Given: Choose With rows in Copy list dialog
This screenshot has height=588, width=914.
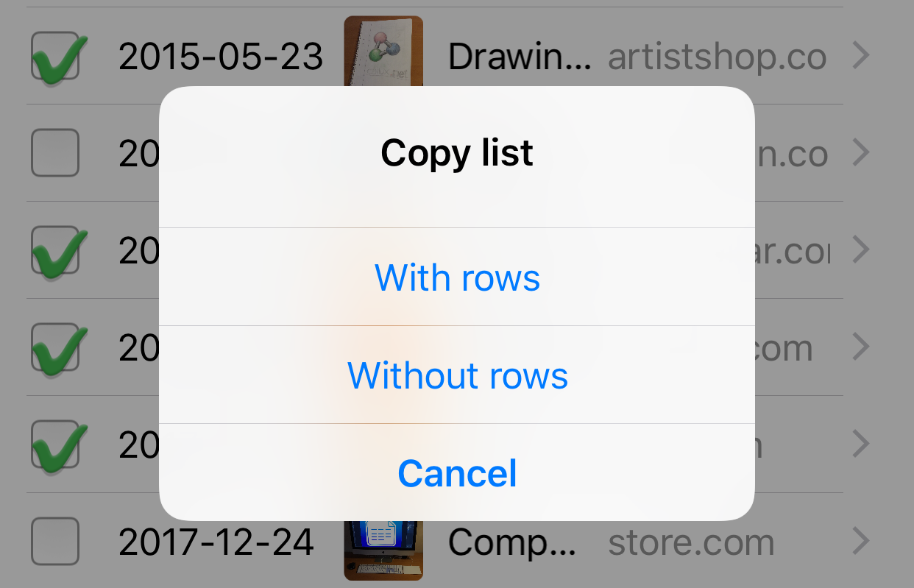Looking at the screenshot, I should click(x=457, y=277).
